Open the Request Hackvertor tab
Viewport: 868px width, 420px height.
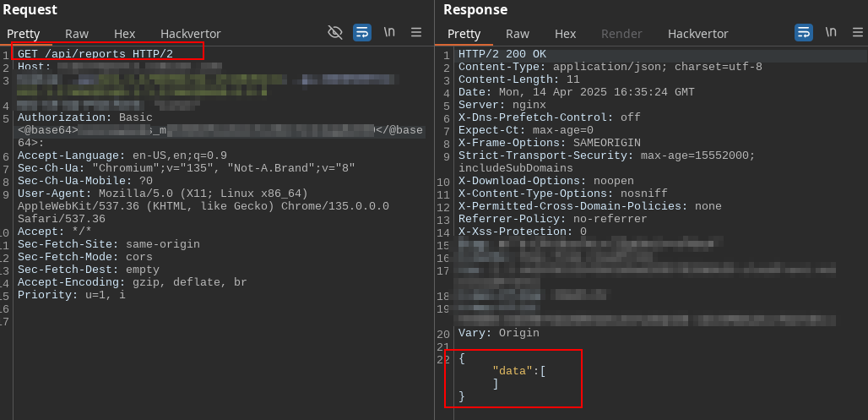pos(191,34)
